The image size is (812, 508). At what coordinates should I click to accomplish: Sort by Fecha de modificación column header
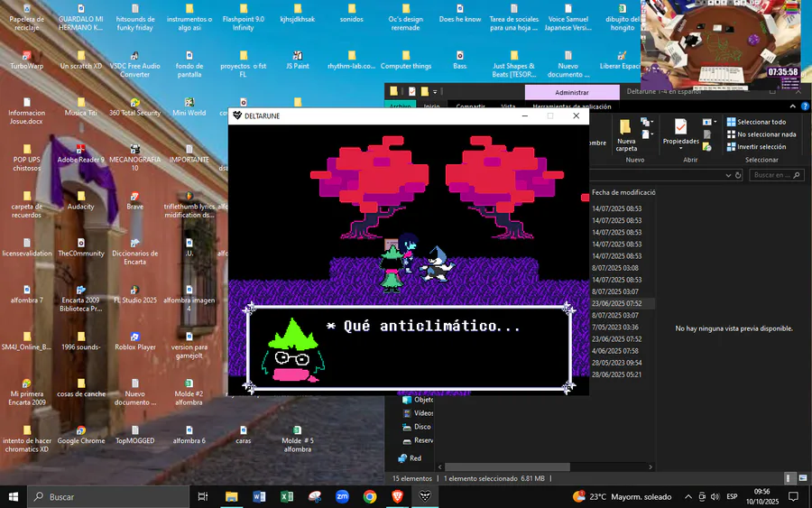click(x=623, y=192)
